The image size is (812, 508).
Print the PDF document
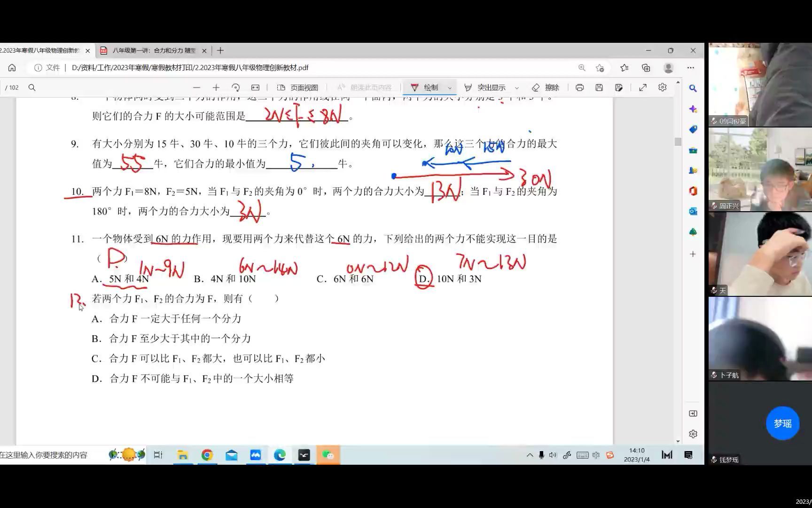click(x=579, y=87)
